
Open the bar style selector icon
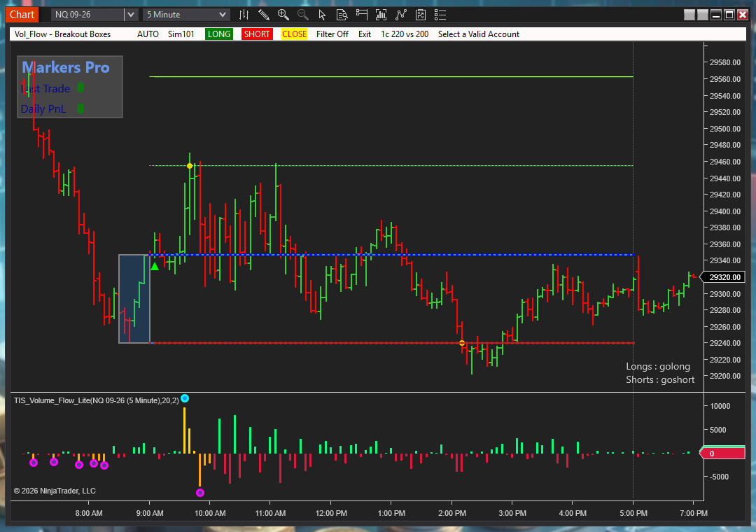click(244, 15)
